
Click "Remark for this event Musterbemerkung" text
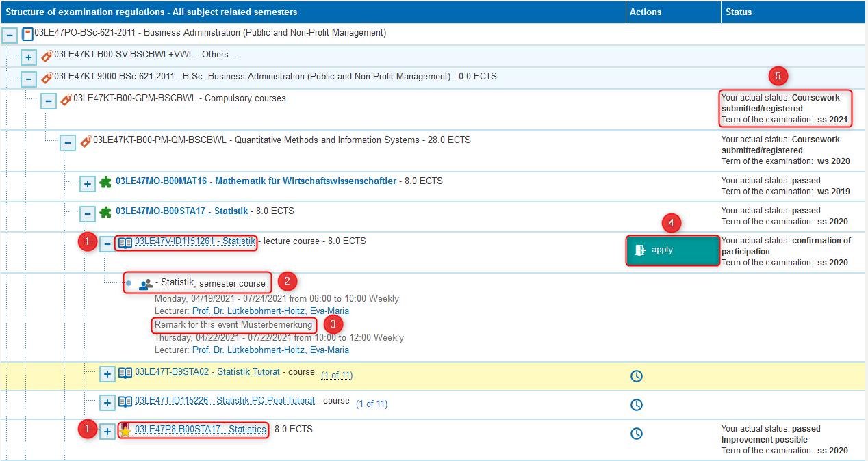tap(233, 325)
